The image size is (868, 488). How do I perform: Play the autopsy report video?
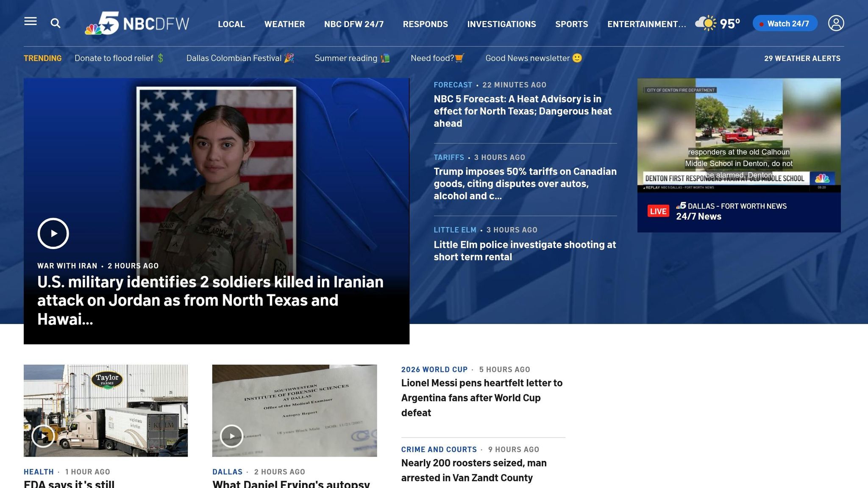[x=231, y=436]
